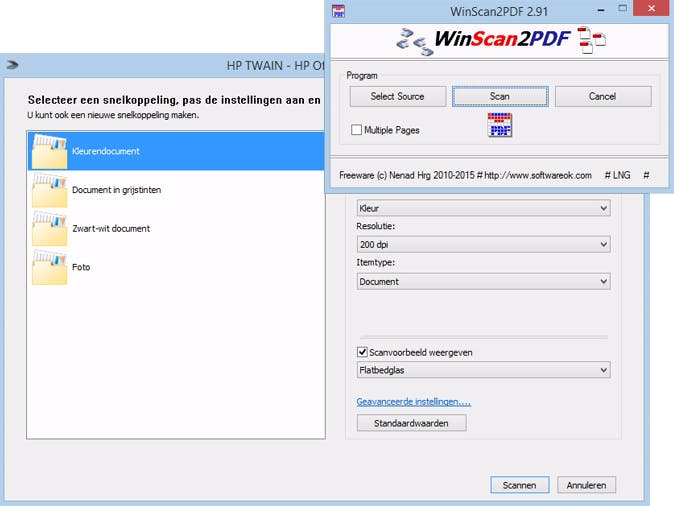The height and width of the screenshot is (506, 674).
Task: Select Kleurendocument shortcut row
Action: pyautogui.click(x=176, y=151)
